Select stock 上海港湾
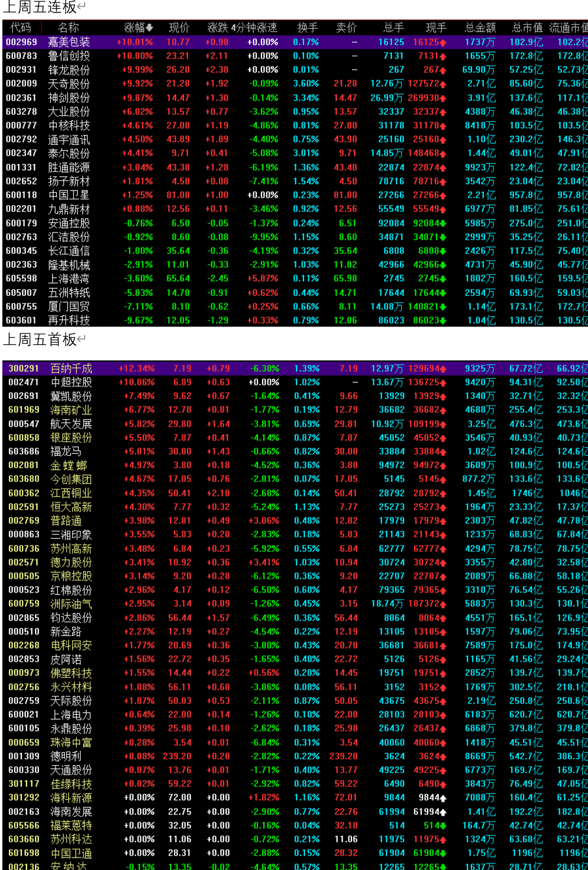Image resolution: width=588 pixels, height=870 pixels. coord(69,279)
